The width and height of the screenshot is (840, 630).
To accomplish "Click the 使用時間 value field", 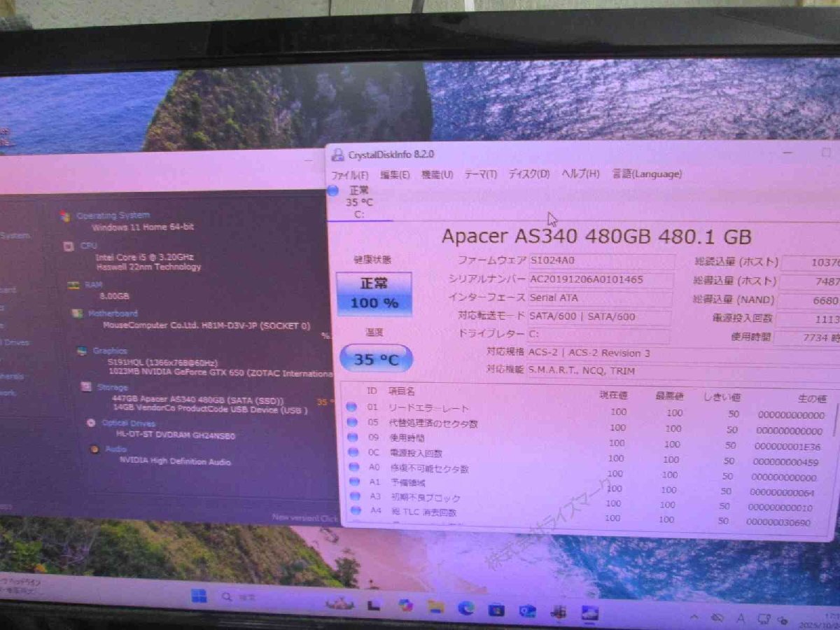I will (x=806, y=338).
